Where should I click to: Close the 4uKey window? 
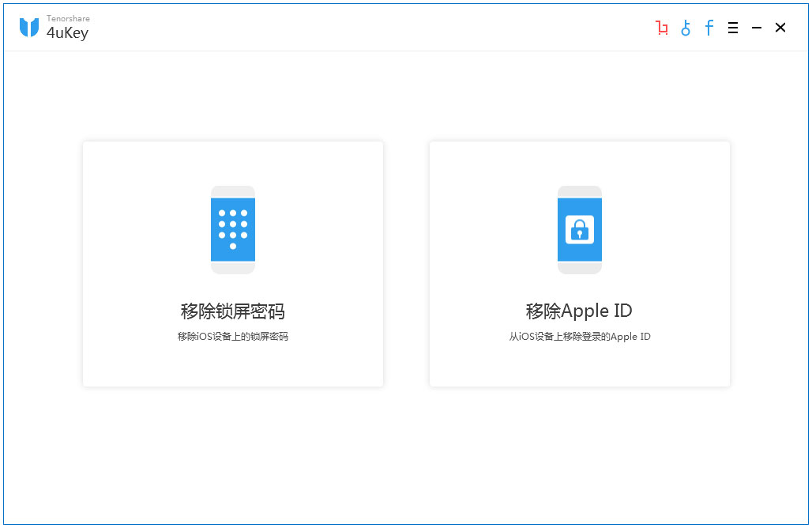pos(780,28)
